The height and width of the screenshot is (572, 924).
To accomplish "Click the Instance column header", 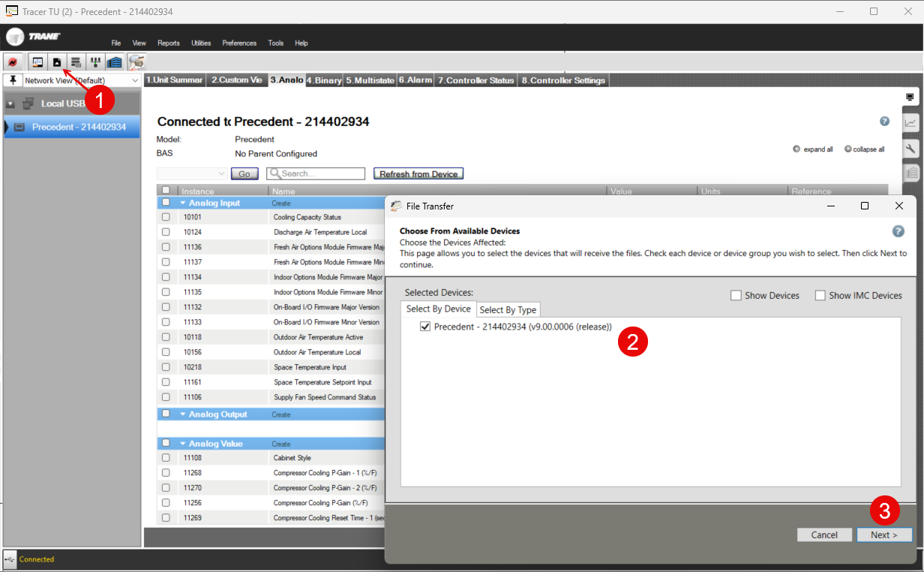I will coord(197,191).
